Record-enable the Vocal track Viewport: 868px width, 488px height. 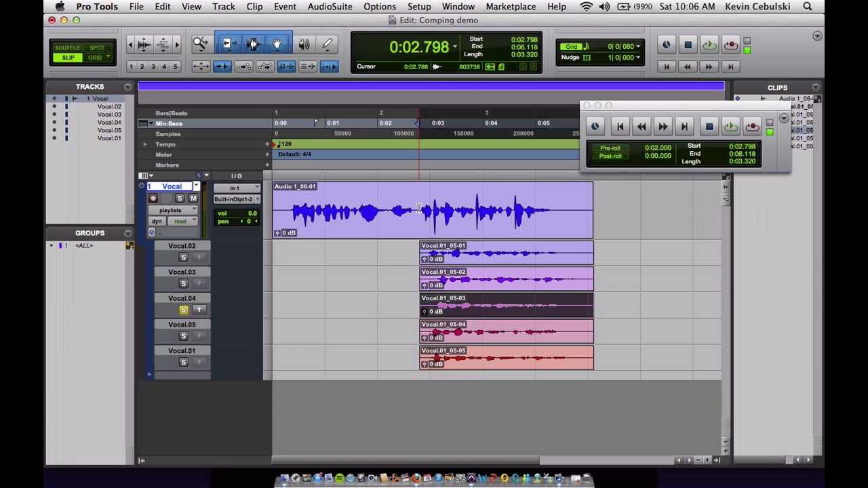[153, 199]
